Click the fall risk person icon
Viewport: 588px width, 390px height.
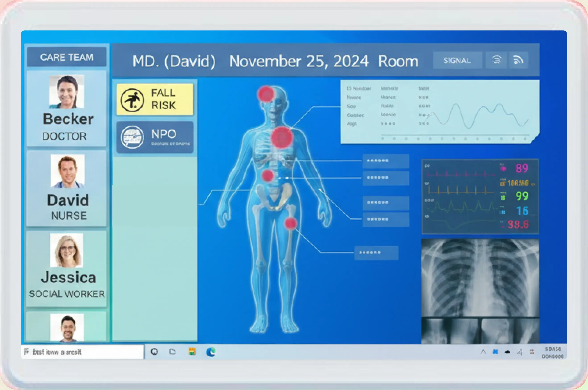[132, 100]
